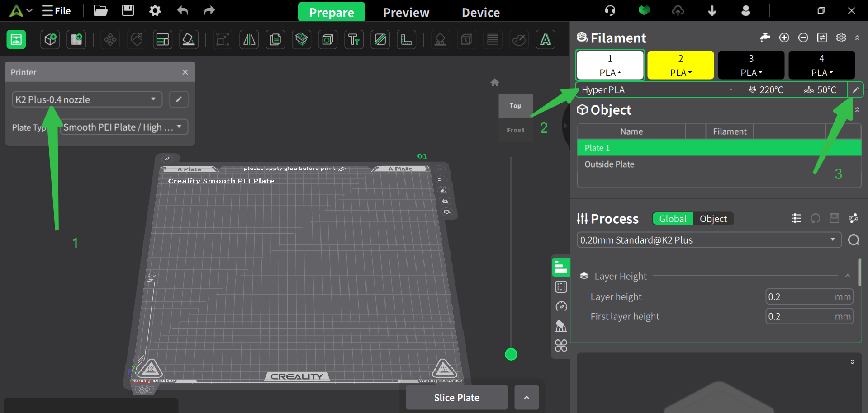The image size is (868, 413).
Task: Switch to the Preview tab
Action: pos(406,13)
